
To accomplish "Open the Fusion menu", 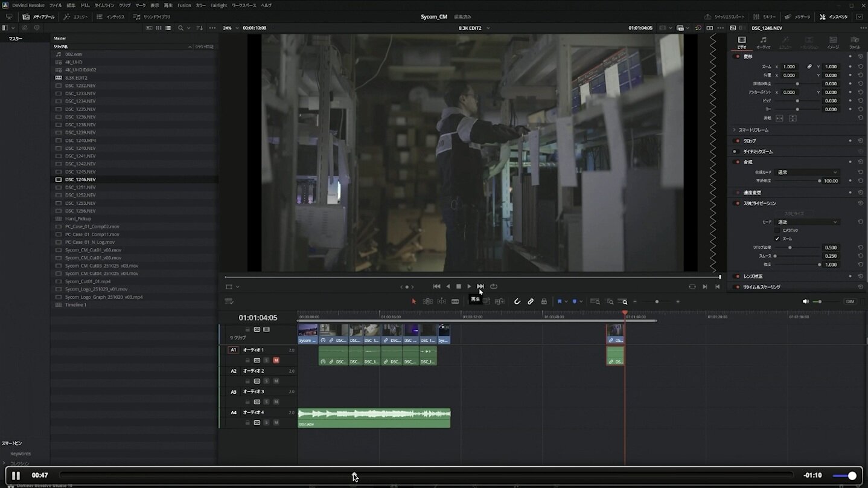I will (184, 5).
